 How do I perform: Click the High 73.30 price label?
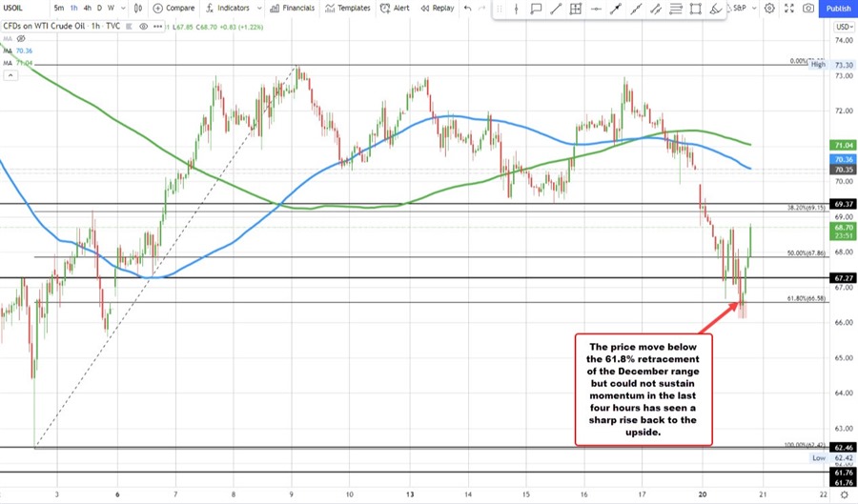click(x=832, y=65)
